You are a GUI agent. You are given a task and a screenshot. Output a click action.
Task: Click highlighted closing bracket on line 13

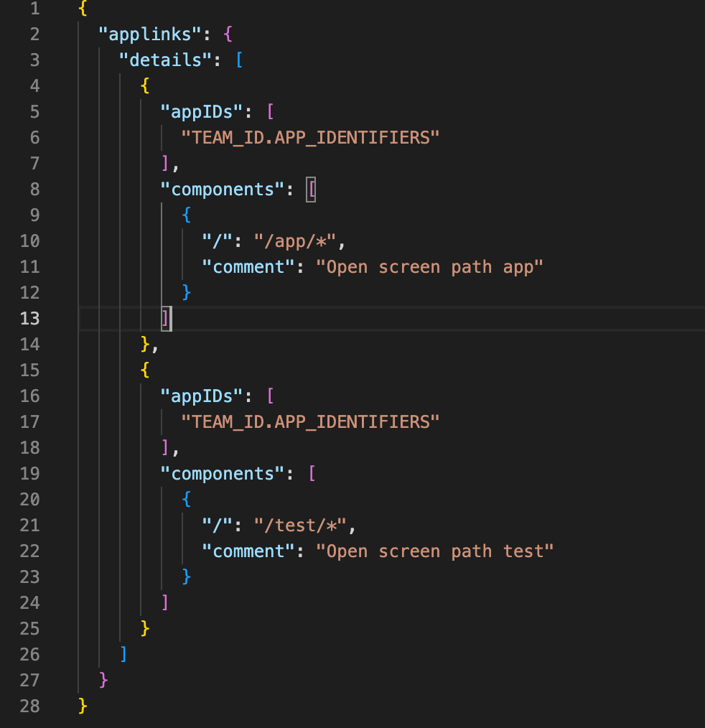[x=166, y=319]
